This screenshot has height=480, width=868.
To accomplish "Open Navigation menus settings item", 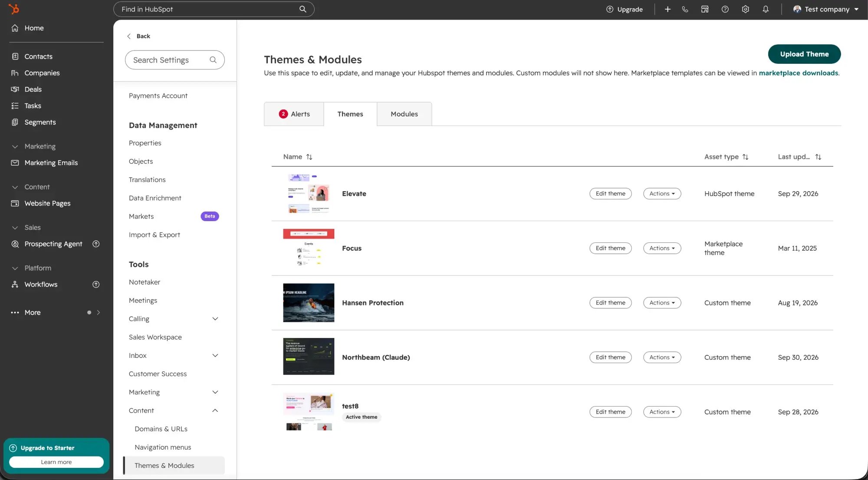I will (163, 447).
